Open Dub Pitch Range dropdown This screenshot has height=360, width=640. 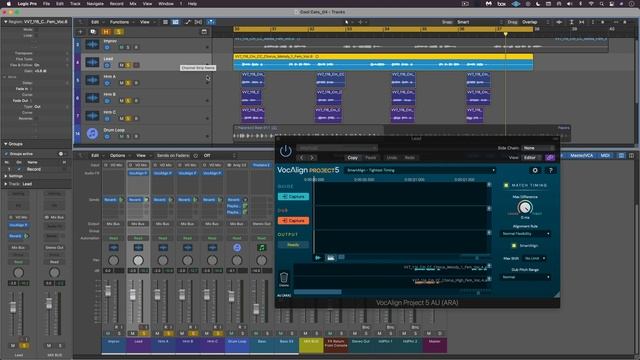(x=525, y=277)
